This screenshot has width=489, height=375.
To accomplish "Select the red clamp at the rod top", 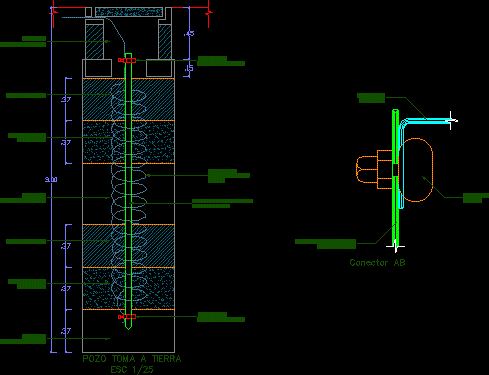I will (x=127, y=60).
